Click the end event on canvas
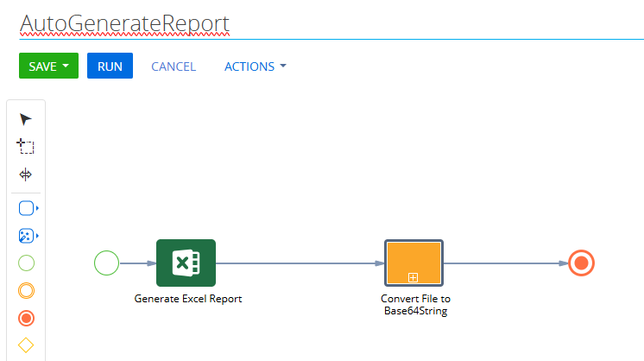The image size is (644, 361). [x=581, y=263]
